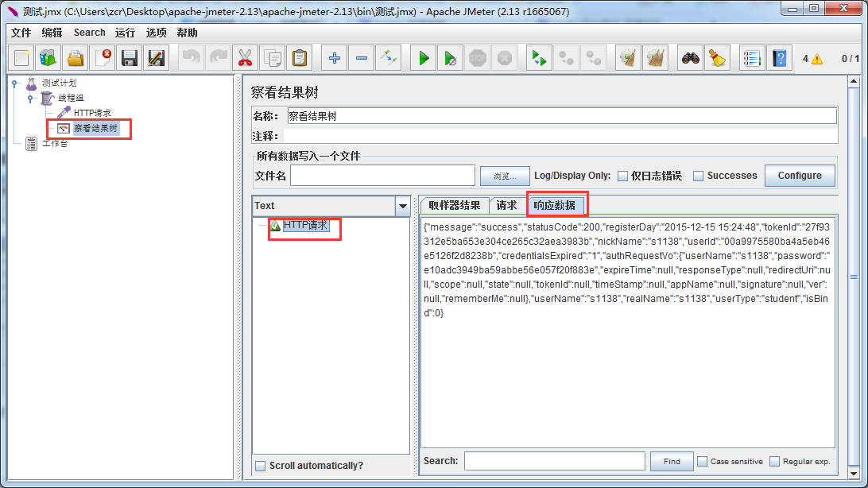868x488 pixels.
Task: Click the right panel scrollbar up arrow
Action: point(854,82)
